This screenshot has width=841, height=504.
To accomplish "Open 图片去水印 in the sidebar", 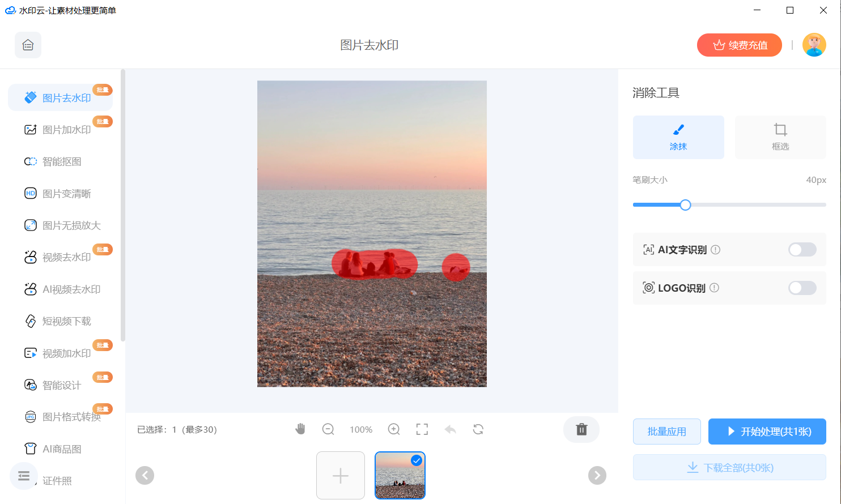I will (60, 97).
